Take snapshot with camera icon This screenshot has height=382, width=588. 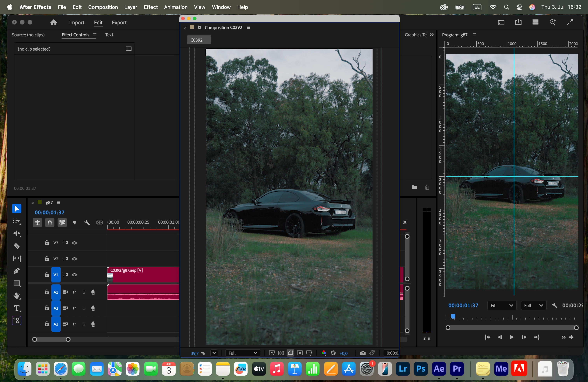[x=362, y=353]
